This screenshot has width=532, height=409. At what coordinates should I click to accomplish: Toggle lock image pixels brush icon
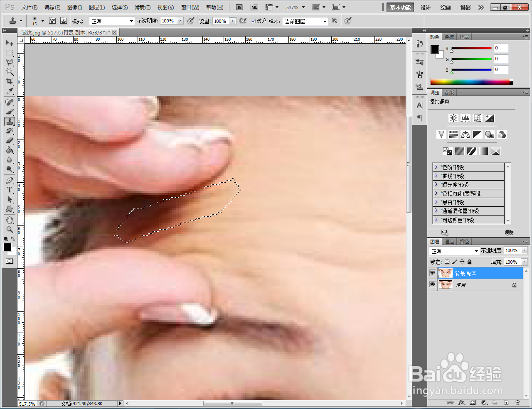pyautogui.click(x=455, y=262)
